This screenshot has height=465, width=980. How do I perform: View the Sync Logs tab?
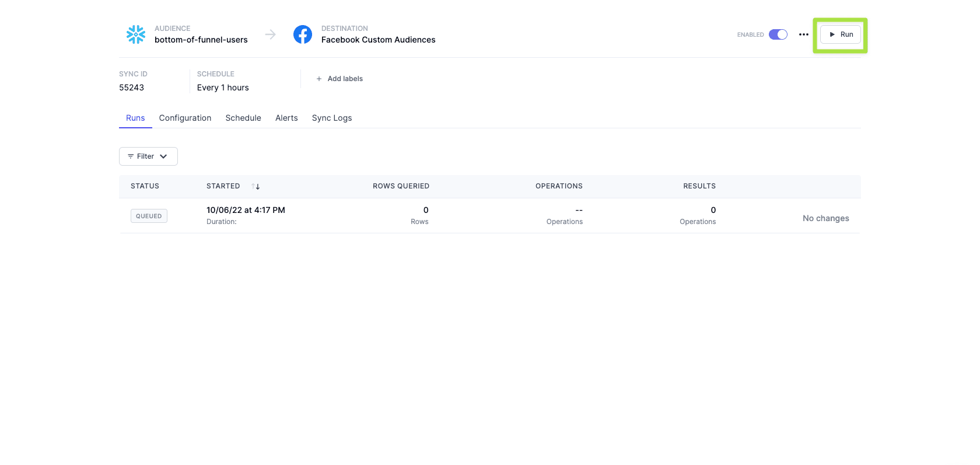coord(332,118)
